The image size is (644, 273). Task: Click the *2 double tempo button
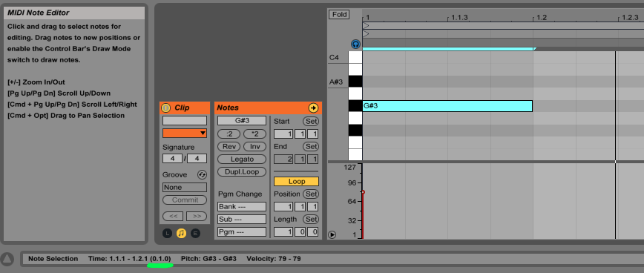[254, 134]
